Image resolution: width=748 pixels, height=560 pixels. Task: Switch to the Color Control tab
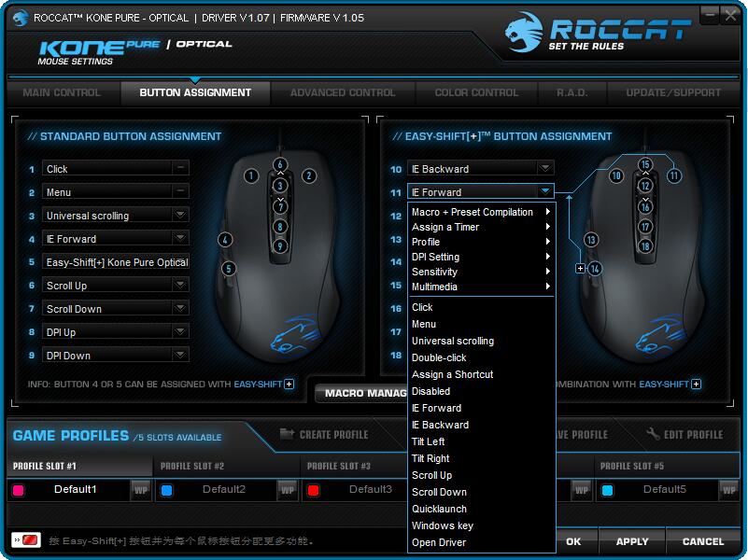pyautogui.click(x=476, y=92)
